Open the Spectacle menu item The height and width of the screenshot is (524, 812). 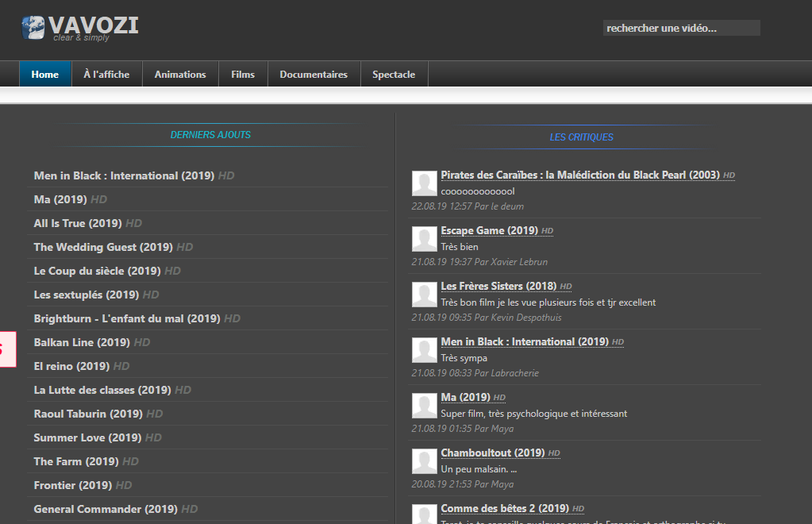pos(394,74)
